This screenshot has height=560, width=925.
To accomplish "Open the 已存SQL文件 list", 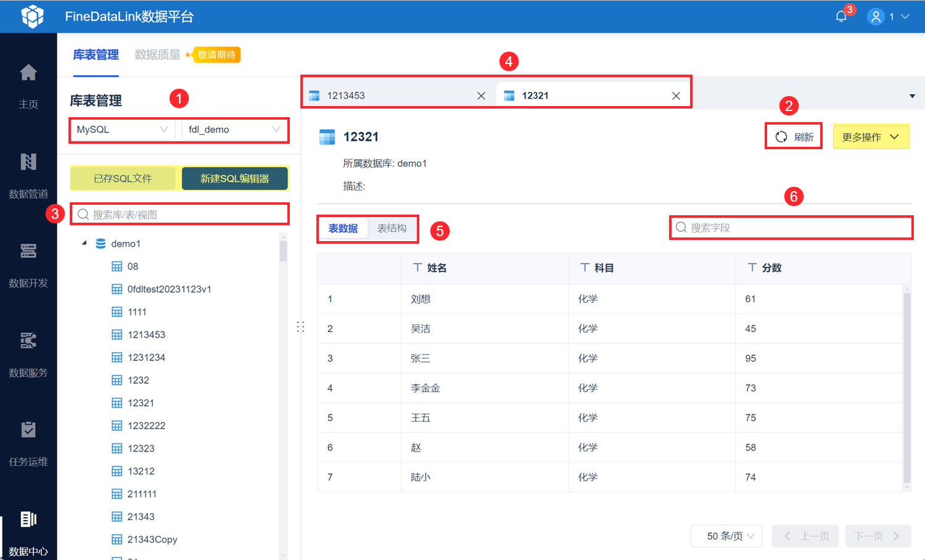I will click(123, 179).
